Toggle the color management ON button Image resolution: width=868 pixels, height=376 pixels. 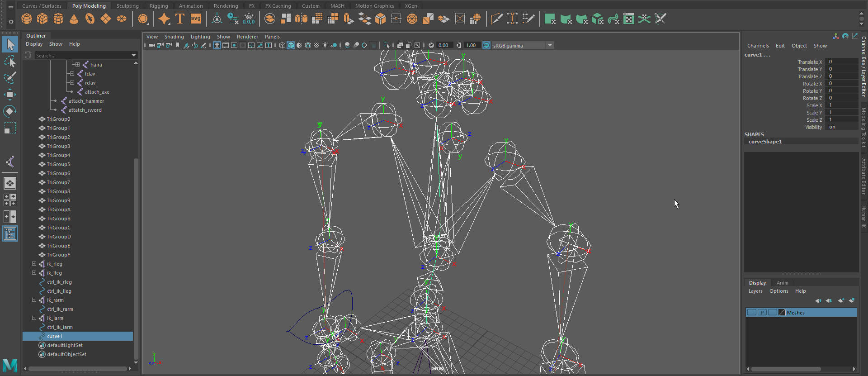point(486,45)
